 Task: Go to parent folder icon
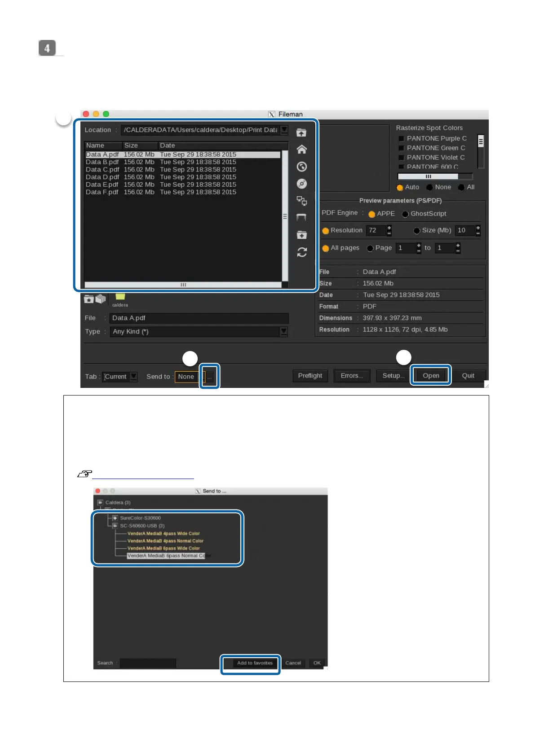pyautogui.click(x=301, y=132)
